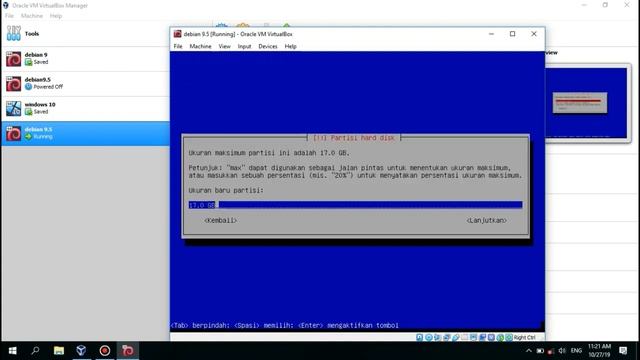Open the VM window File menu
Image resolution: width=640 pixels, height=360 pixels.
pyautogui.click(x=178, y=47)
